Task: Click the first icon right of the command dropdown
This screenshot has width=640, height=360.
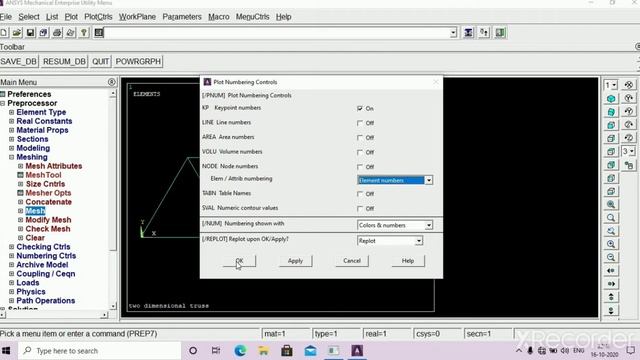Action: 469,33
